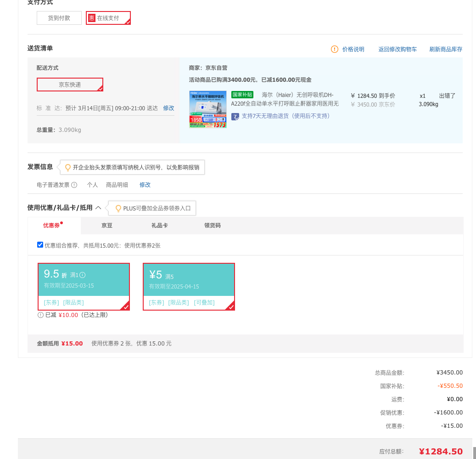Click the 商家：京东自营 label

(208, 68)
